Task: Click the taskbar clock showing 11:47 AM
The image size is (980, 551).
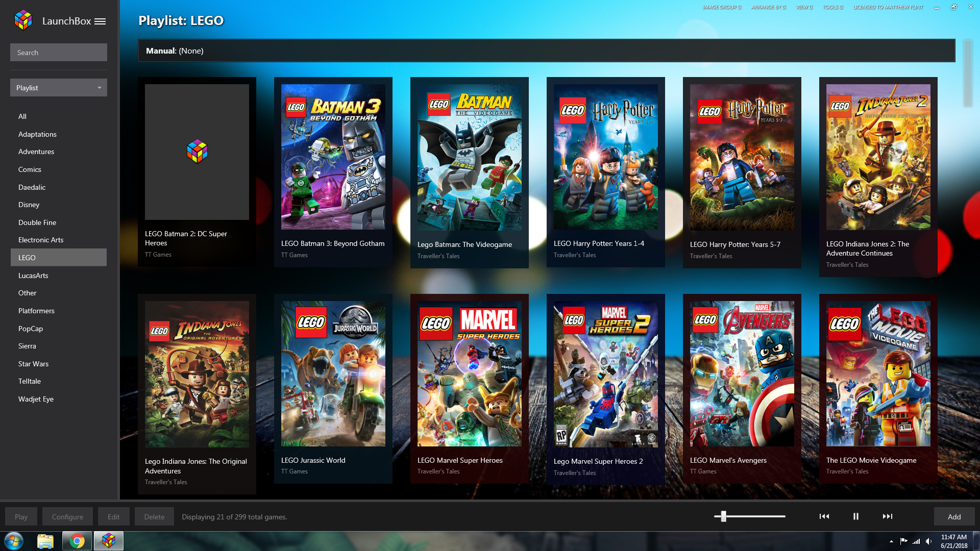Action: click(954, 541)
